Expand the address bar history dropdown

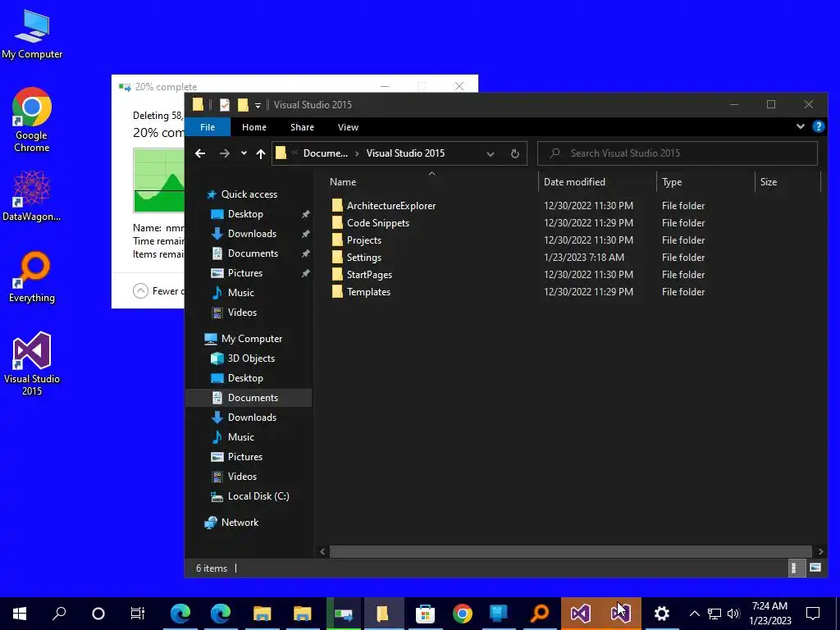pyautogui.click(x=491, y=153)
